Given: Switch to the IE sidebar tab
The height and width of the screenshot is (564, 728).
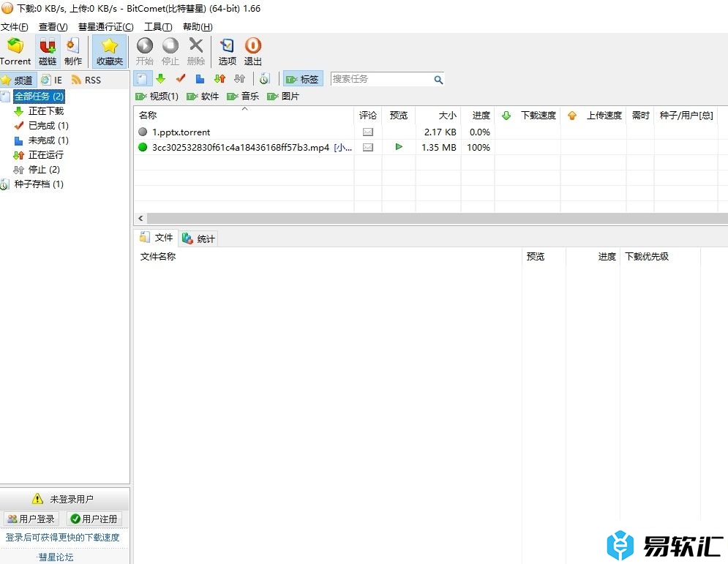Looking at the screenshot, I should 51,80.
